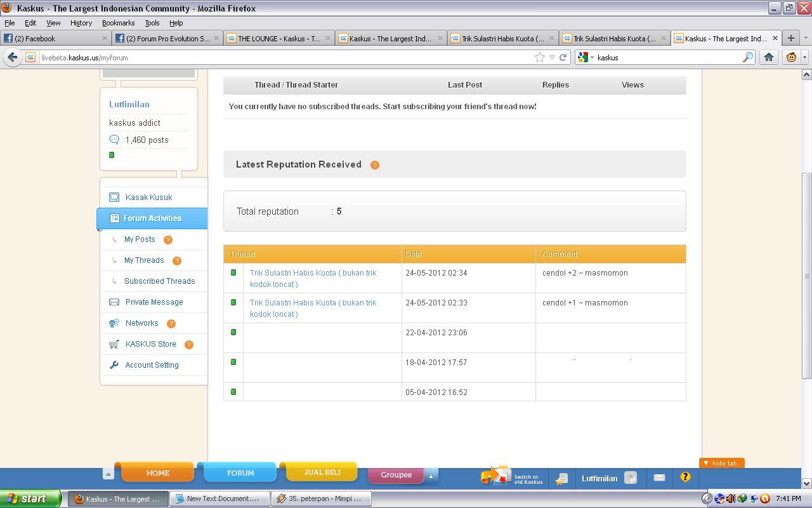Click the JUAL BELI button
The width and height of the screenshot is (812, 508).
click(322, 472)
